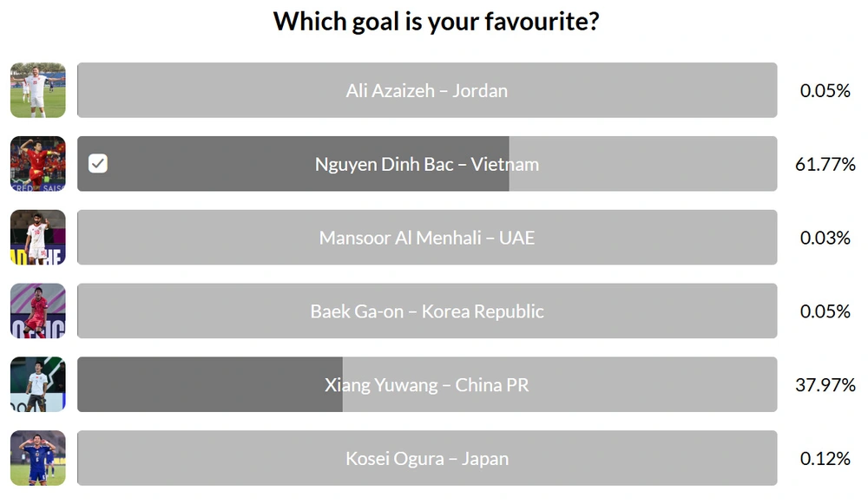Click the 61.77% vote percentage
Image resolution: width=868 pixels, height=504 pixels.
pos(825,164)
